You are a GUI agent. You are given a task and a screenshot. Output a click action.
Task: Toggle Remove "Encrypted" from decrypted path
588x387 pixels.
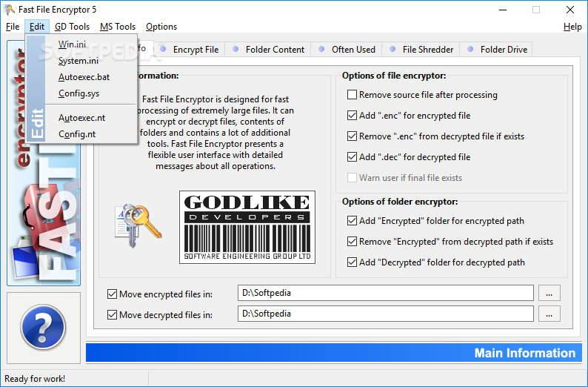[450, 242]
